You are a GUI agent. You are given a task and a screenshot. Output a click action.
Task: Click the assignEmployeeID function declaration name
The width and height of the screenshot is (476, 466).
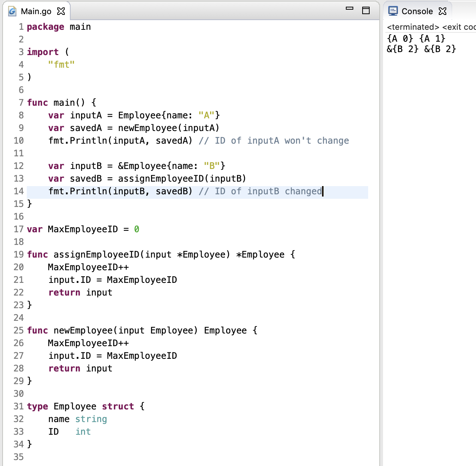click(x=96, y=255)
